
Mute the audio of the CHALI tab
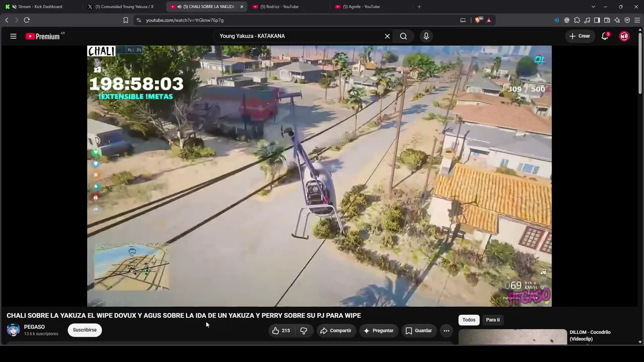180,7
